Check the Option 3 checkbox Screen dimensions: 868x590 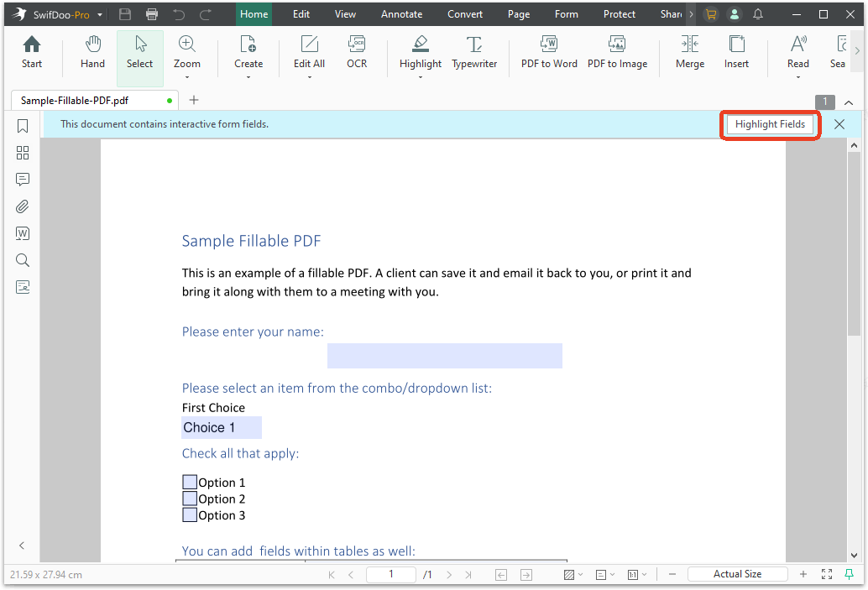coord(190,514)
